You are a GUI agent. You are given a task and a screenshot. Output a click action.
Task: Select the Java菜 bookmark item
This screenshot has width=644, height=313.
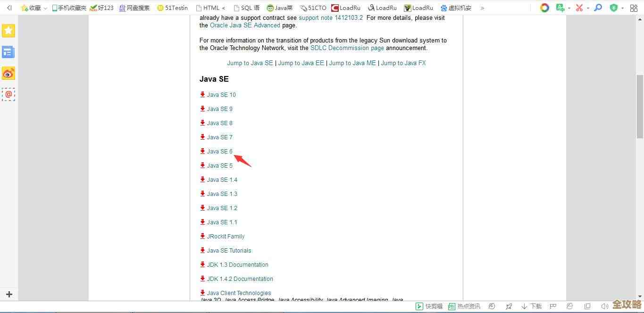click(279, 8)
